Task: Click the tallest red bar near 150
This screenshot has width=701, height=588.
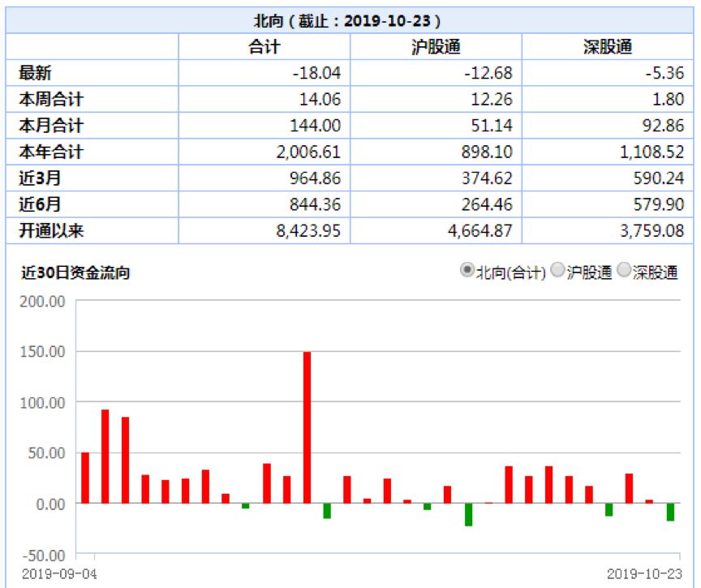Action: [307, 427]
